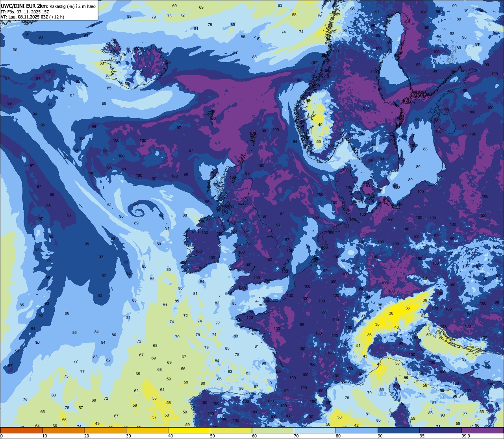This screenshot has width=504, height=439.
Task: Click the 30–40% amber legend swatch
Action: tap(147, 430)
